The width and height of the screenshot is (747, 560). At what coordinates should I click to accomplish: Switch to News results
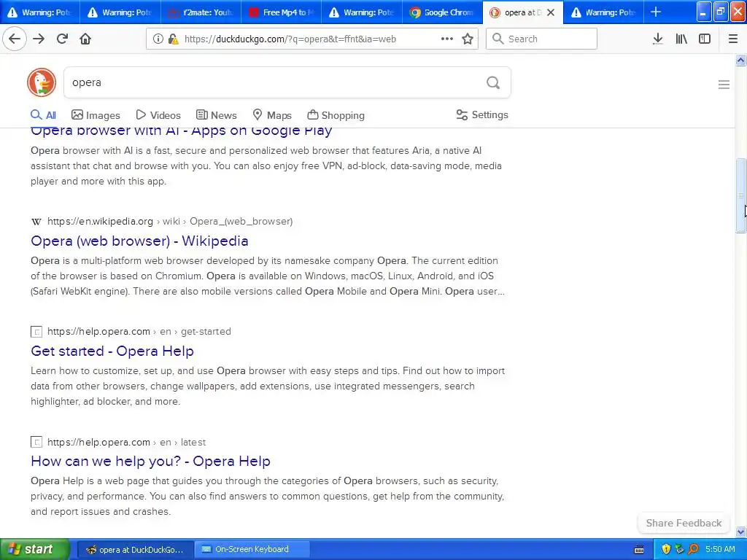tap(216, 115)
